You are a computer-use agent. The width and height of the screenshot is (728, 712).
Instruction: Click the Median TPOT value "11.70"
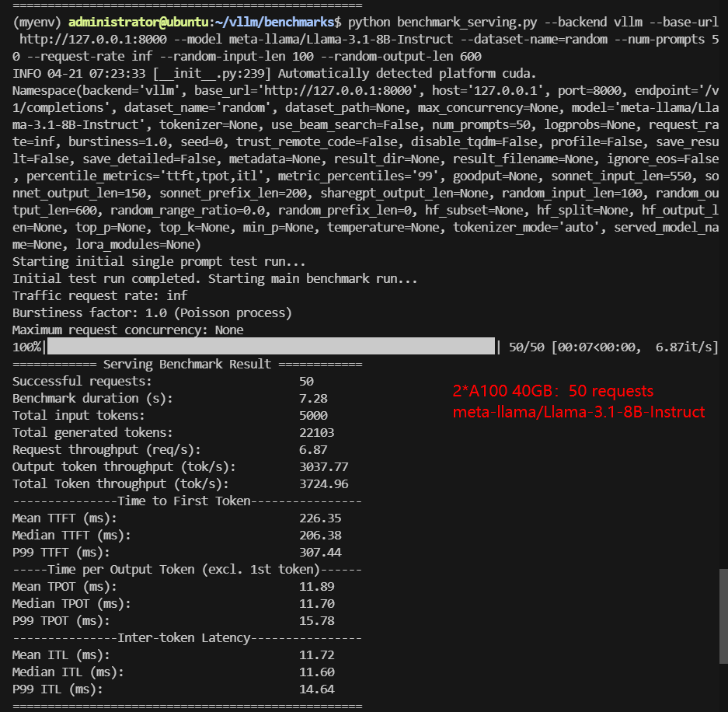click(x=317, y=604)
